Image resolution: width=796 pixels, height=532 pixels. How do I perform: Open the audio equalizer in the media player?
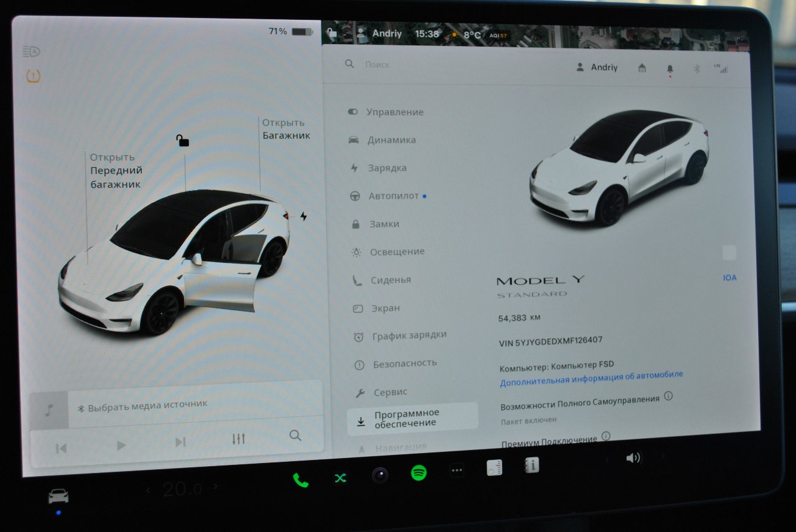pyautogui.click(x=238, y=438)
